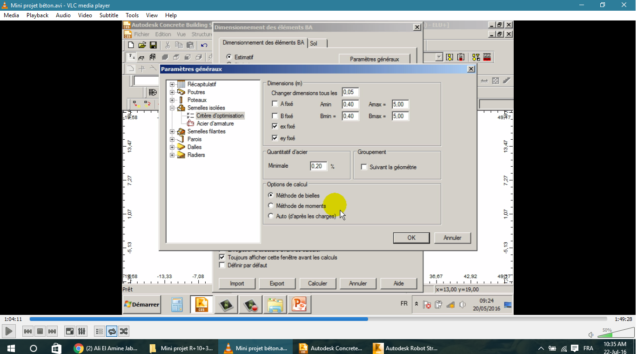Click the solid gray box view icon
The image size is (644, 354).
[165, 57]
